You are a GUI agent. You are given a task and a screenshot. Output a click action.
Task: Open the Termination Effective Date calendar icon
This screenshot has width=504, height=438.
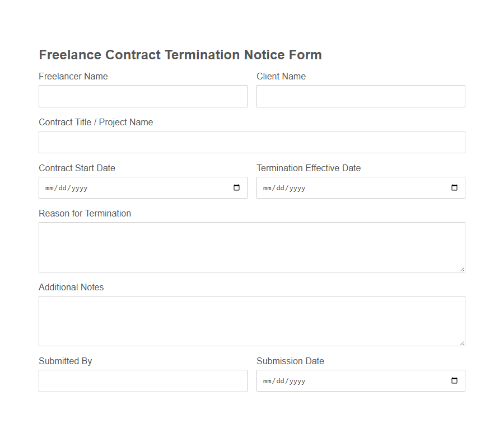pyautogui.click(x=454, y=187)
